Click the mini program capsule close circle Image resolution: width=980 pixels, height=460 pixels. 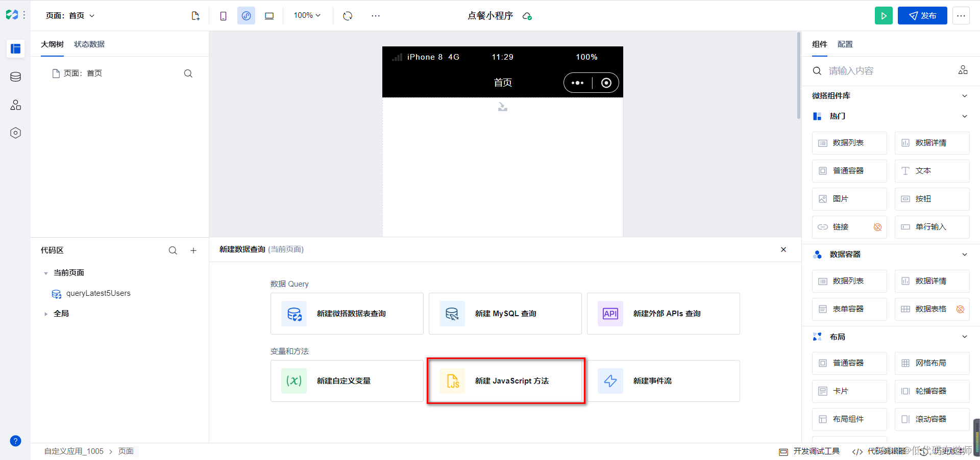[x=606, y=83]
